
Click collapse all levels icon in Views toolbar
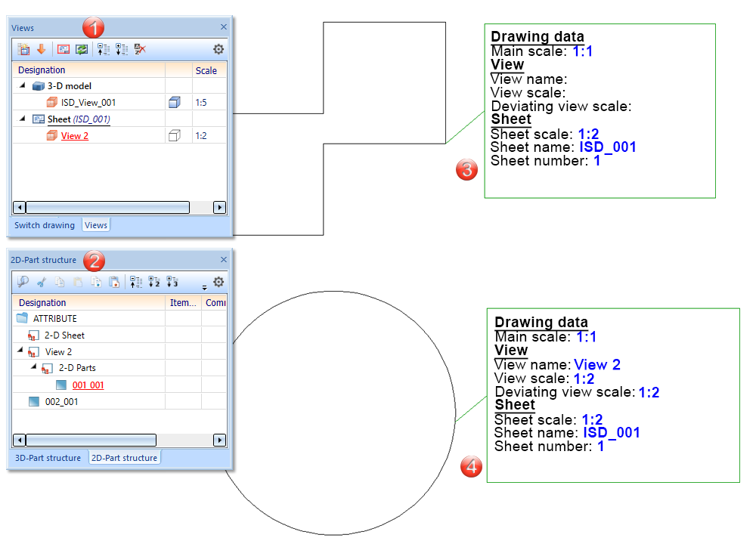[x=103, y=49]
